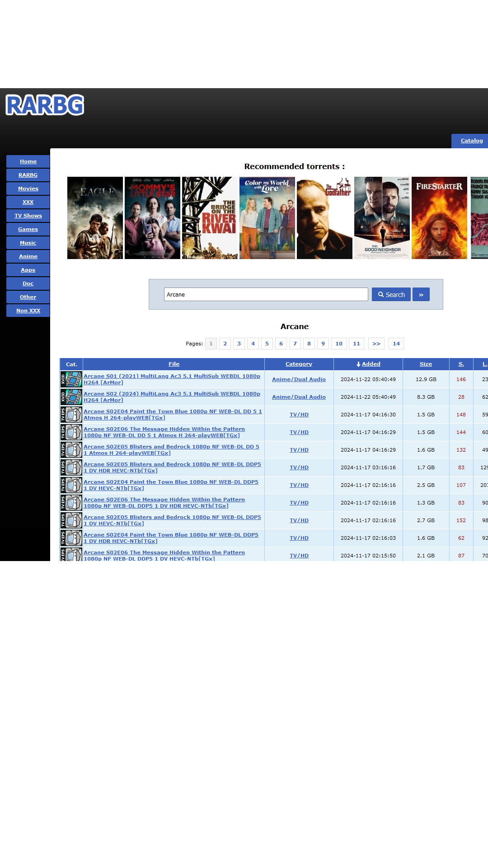This screenshot has width=488, height=868.
Task: Open the Apps sidebar section
Action: coord(28,270)
